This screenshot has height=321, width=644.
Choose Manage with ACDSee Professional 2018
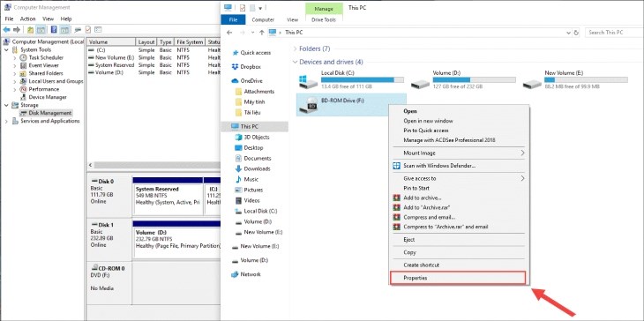(x=459, y=140)
